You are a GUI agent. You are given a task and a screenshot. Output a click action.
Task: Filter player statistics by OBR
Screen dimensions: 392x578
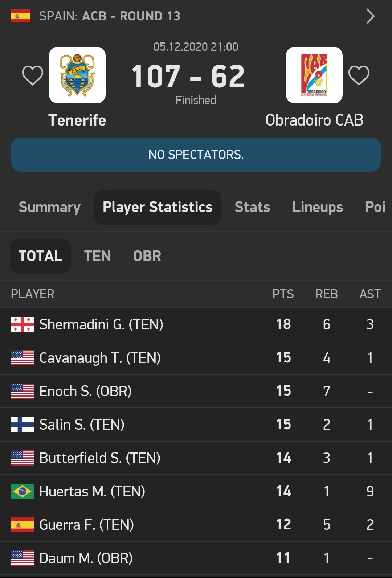coord(147,256)
